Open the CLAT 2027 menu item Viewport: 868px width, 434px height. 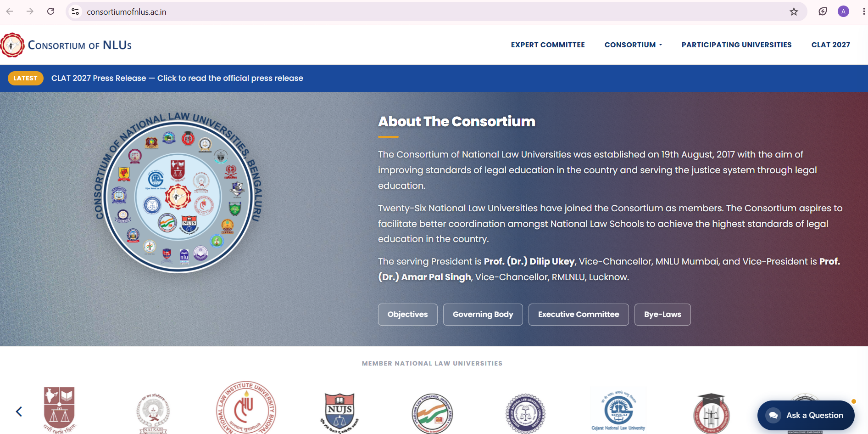(x=831, y=45)
